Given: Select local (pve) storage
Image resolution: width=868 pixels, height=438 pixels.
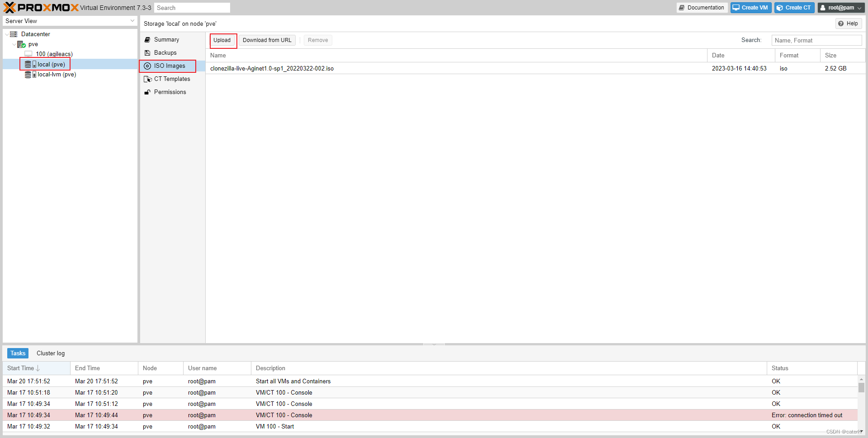Looking at the screenshot, I should coord(51,65).
